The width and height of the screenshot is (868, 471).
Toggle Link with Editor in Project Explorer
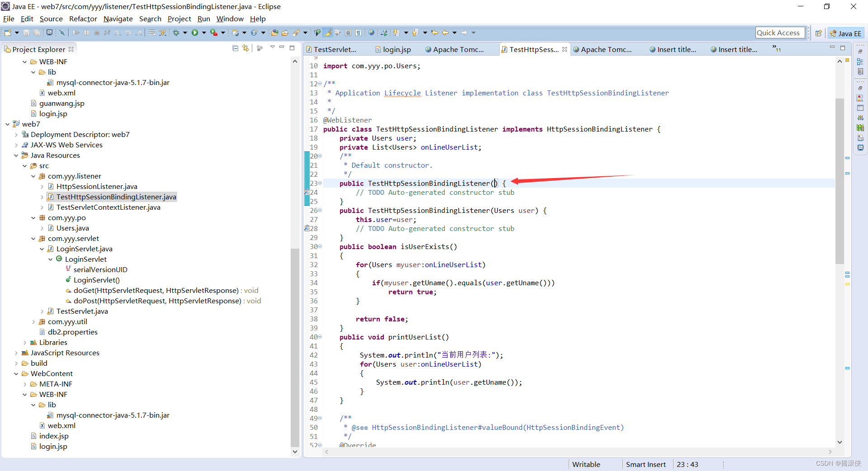click(245, 48)
